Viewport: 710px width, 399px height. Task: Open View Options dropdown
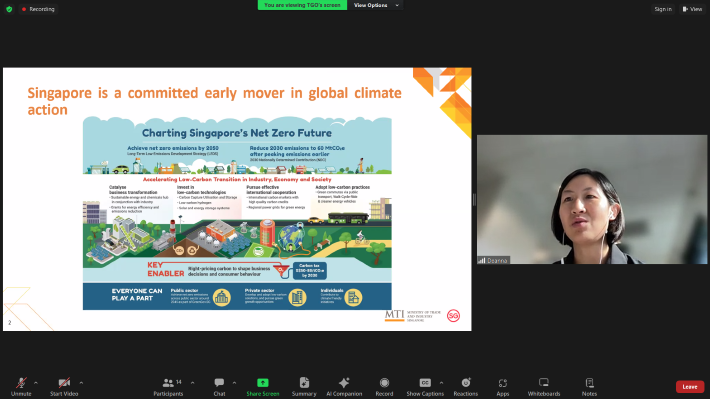point(376,5)
